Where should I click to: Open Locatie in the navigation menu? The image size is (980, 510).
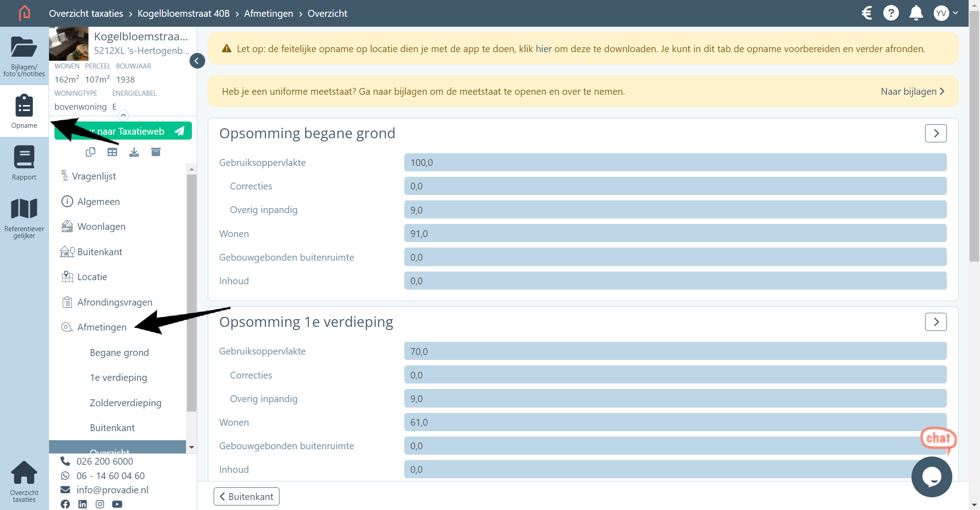coord(84,277)
